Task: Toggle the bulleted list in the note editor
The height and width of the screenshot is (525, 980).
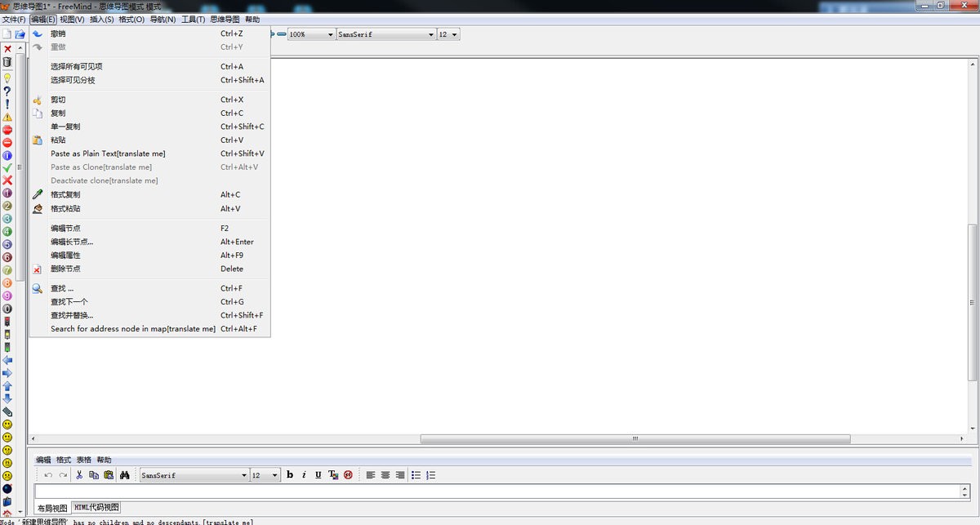Action: [416, 474]
